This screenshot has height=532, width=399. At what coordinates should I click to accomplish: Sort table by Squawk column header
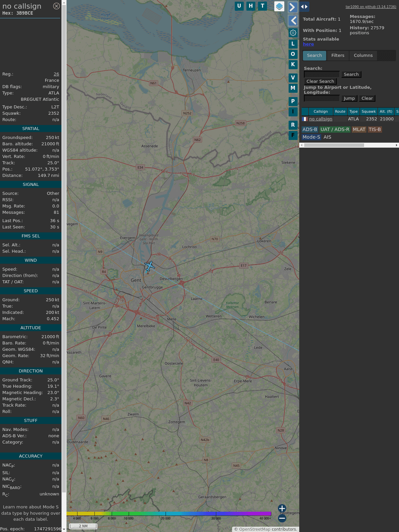[368, 112]
